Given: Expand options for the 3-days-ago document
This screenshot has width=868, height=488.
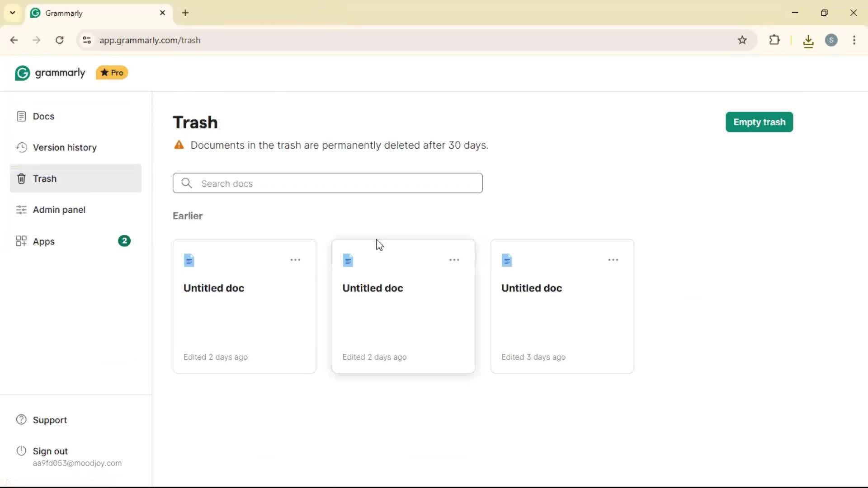Looking at the screenshot, I should (613, 260).
